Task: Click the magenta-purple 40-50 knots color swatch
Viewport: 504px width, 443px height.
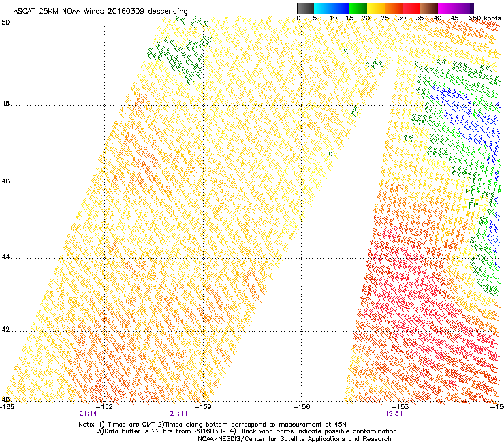Action: (x=456, y=8)
